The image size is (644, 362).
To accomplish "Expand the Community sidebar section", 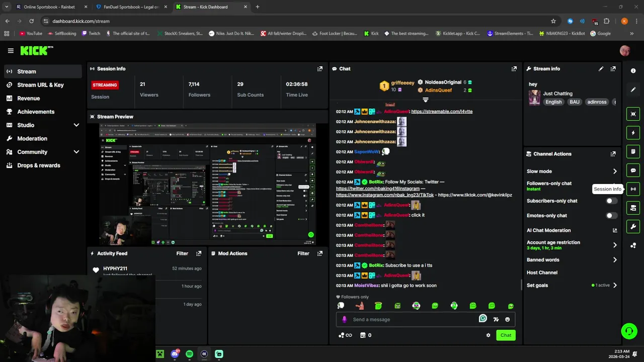I will [76, 152].
